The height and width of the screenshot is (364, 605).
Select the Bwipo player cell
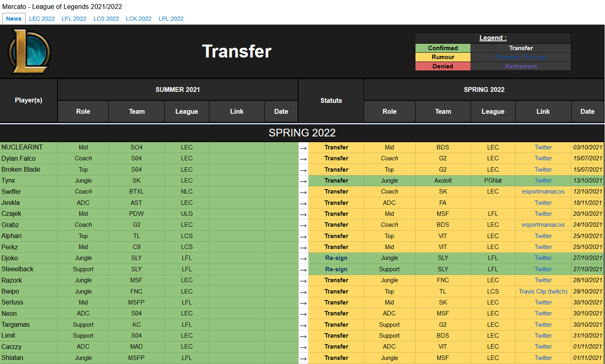coord(29,291)
